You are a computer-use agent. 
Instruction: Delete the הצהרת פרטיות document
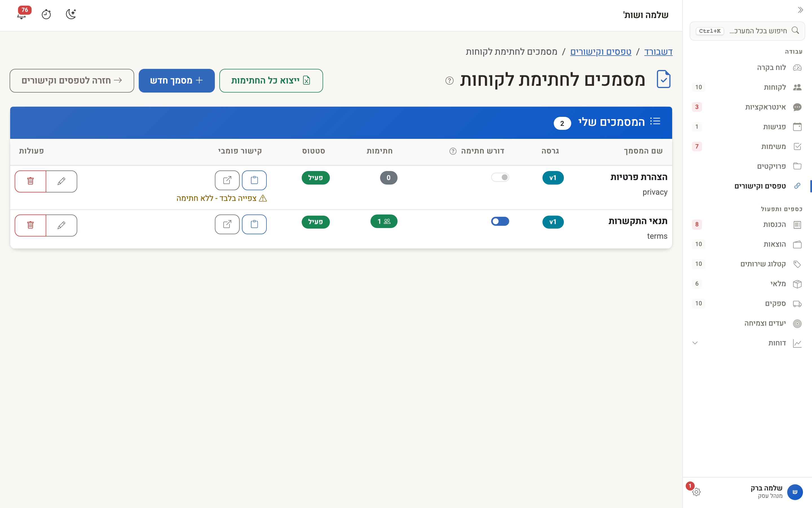pos(30,181)
